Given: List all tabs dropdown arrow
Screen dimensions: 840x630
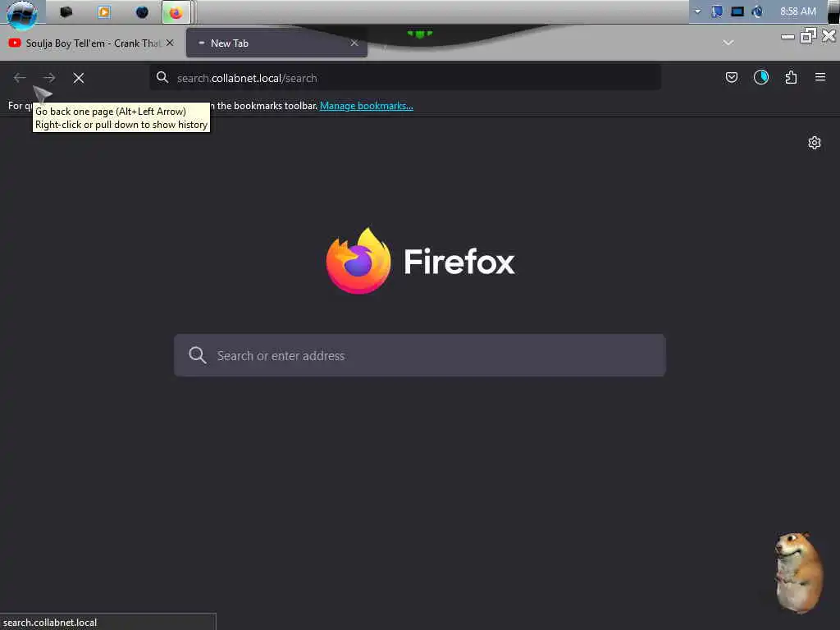Looking at the screenshot, I should coord(728,43).
